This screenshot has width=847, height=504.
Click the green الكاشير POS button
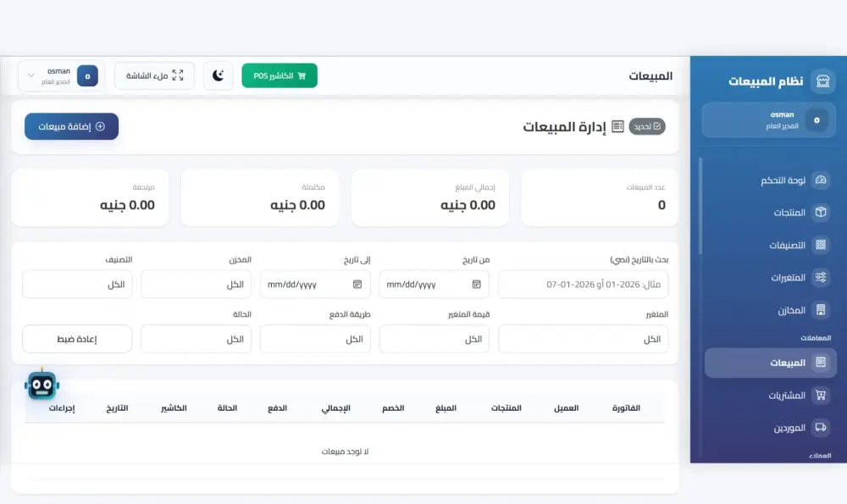coord(280,75)
